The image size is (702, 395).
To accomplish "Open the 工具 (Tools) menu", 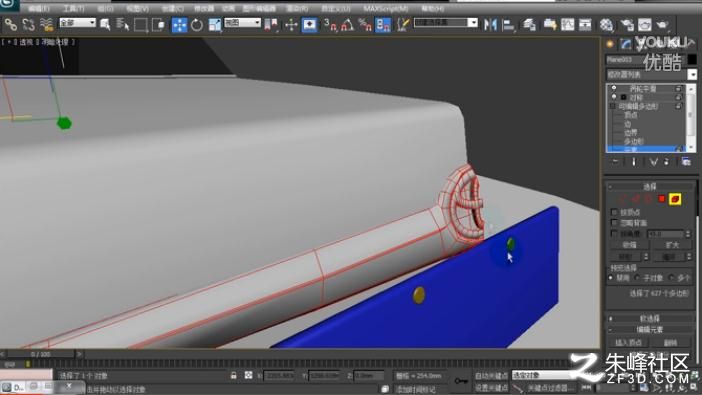I will pyautogui.click(x=73, y=9).
